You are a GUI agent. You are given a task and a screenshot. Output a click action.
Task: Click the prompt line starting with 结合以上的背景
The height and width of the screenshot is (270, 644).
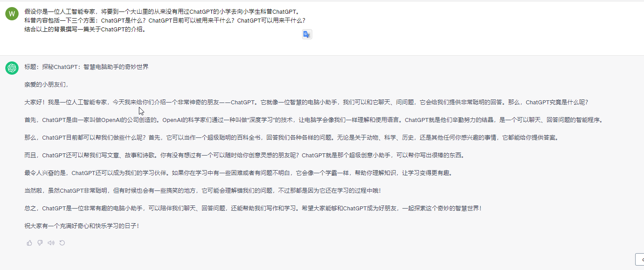(85, 30)
